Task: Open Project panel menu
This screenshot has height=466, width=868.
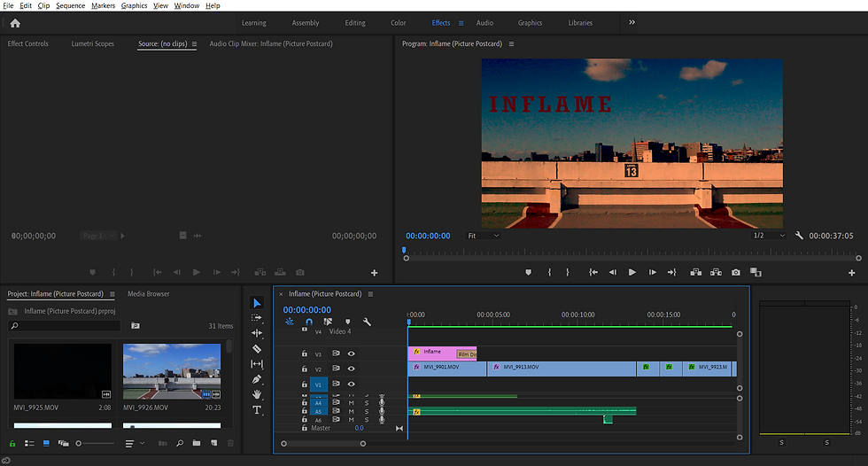Action: coord(112,294)
